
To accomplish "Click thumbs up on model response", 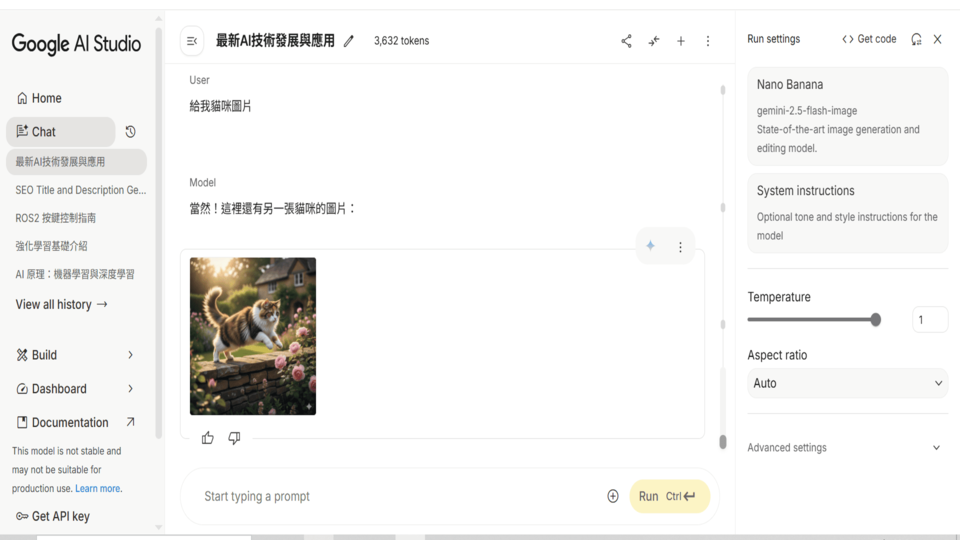I will coord(208,438).
